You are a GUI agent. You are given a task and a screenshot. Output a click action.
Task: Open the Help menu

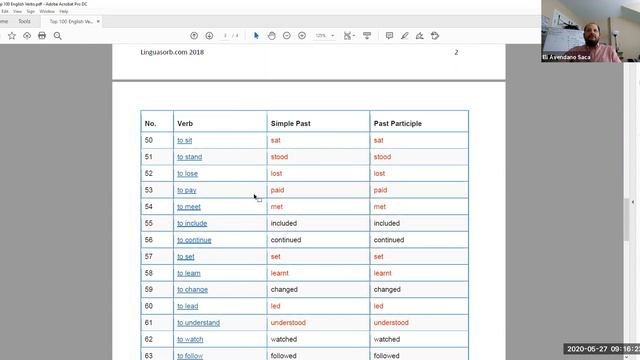pos(64,11)
